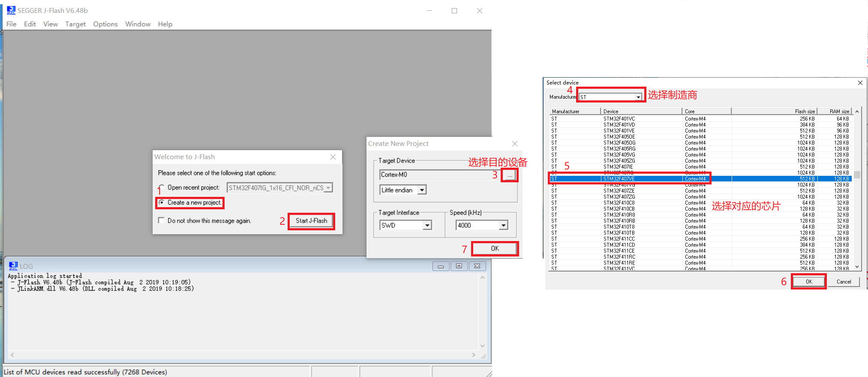Open the Edit menu

(30, 24)
